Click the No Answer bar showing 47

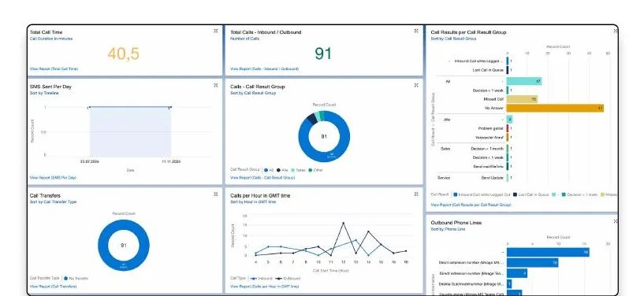tap(555, 108)
